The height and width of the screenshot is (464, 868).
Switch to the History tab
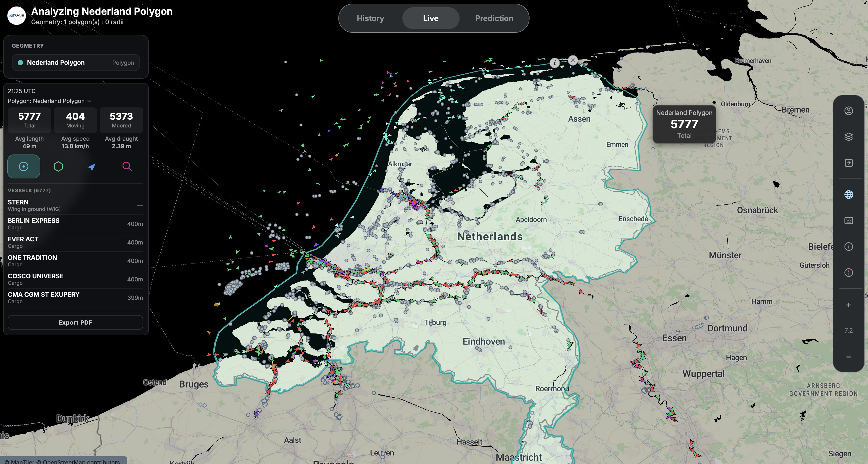tap(370, 18)
